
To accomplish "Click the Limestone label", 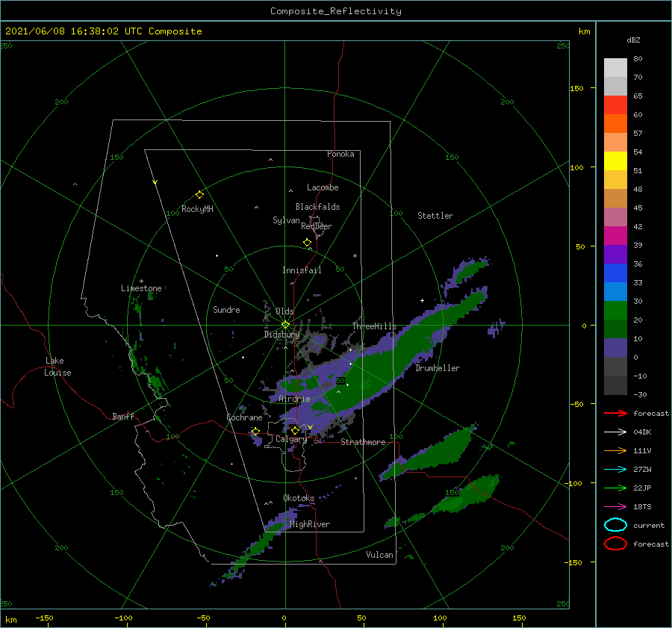I will pos(141,288).
